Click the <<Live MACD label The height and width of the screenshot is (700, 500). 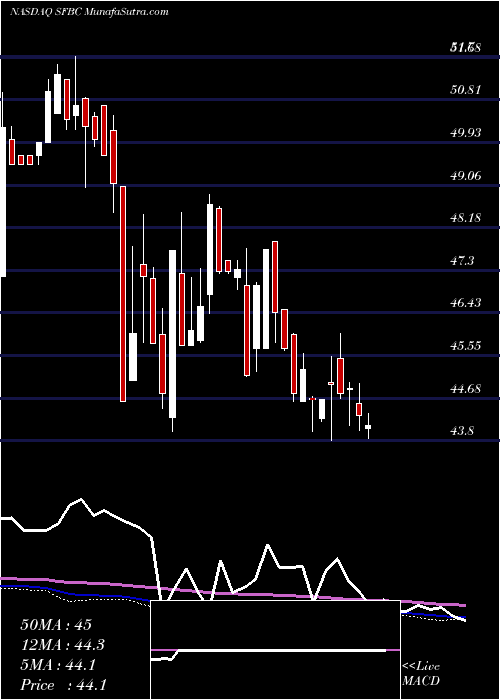click(x=421, y=674)
